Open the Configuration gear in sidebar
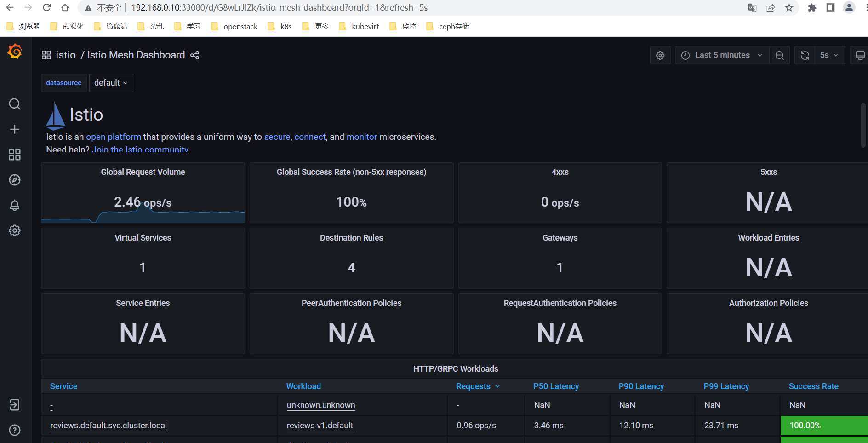Viewport: 868px width, 443px height. click(x=15, y=230)
